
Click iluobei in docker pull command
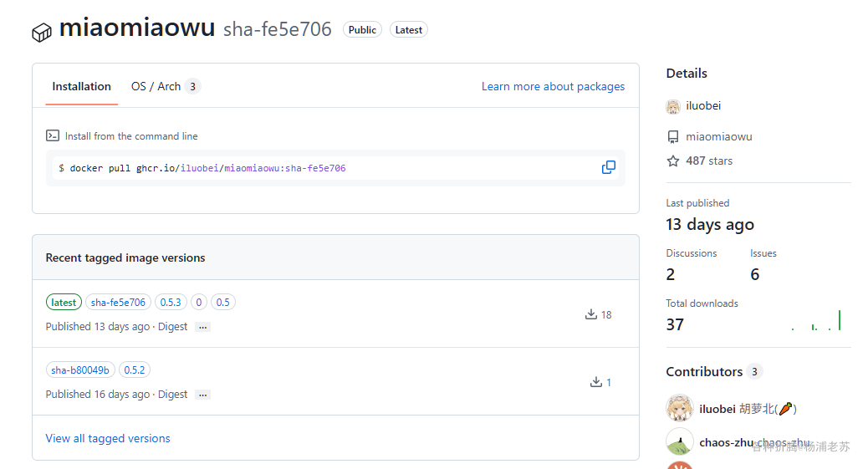(199, 168)
